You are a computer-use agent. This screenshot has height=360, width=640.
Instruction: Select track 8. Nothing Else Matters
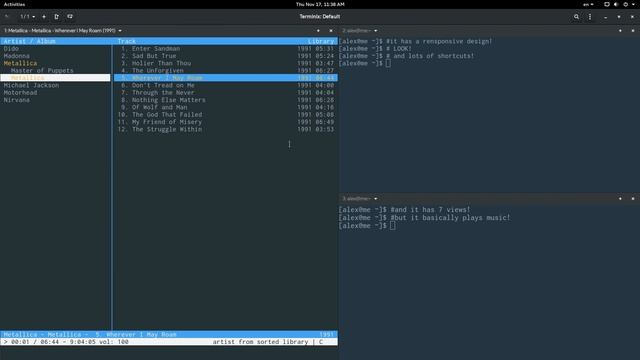(226, 100)
